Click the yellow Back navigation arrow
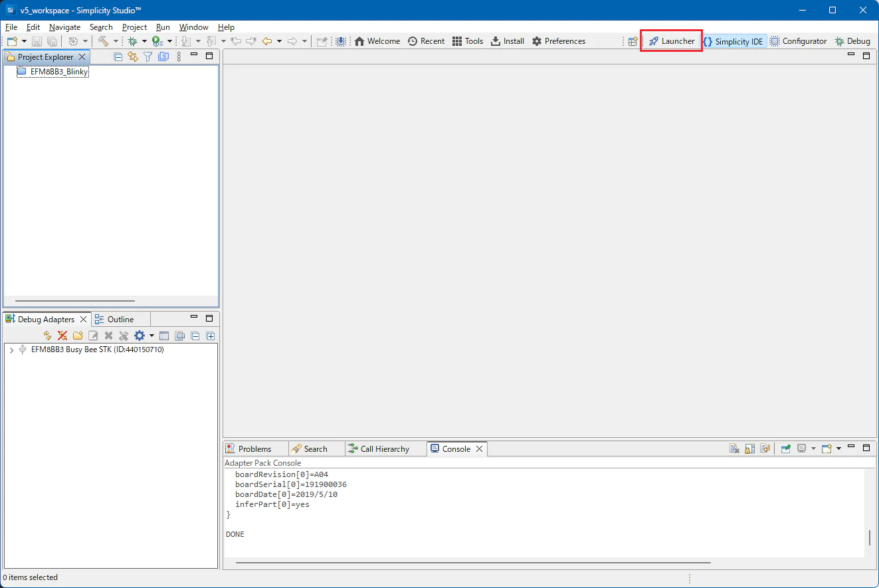Screen dimensions: 879x588 point(267,41)
